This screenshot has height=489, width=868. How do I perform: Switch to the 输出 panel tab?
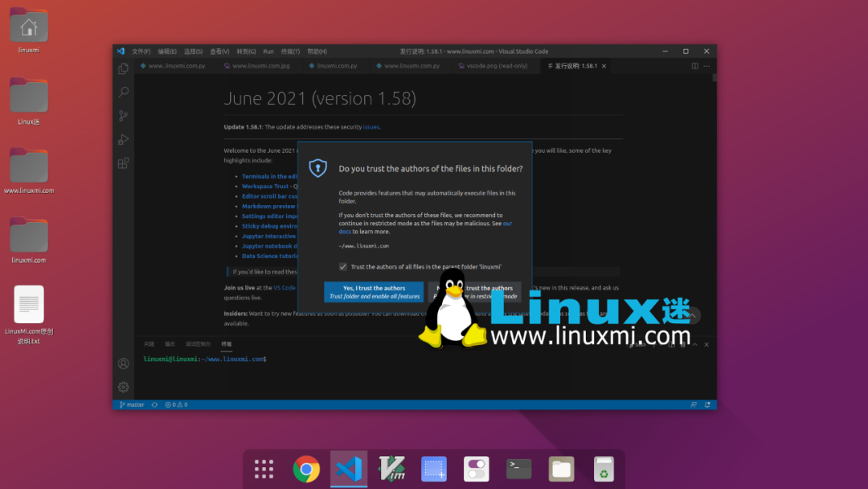pyautogui.click(x=170, y=344)
